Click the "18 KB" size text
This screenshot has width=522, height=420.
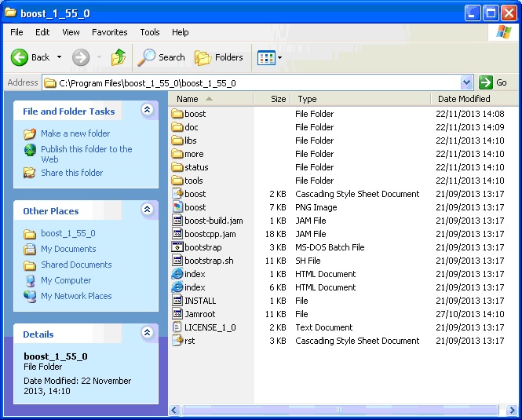pyautogui.click(x=276, y=234)
